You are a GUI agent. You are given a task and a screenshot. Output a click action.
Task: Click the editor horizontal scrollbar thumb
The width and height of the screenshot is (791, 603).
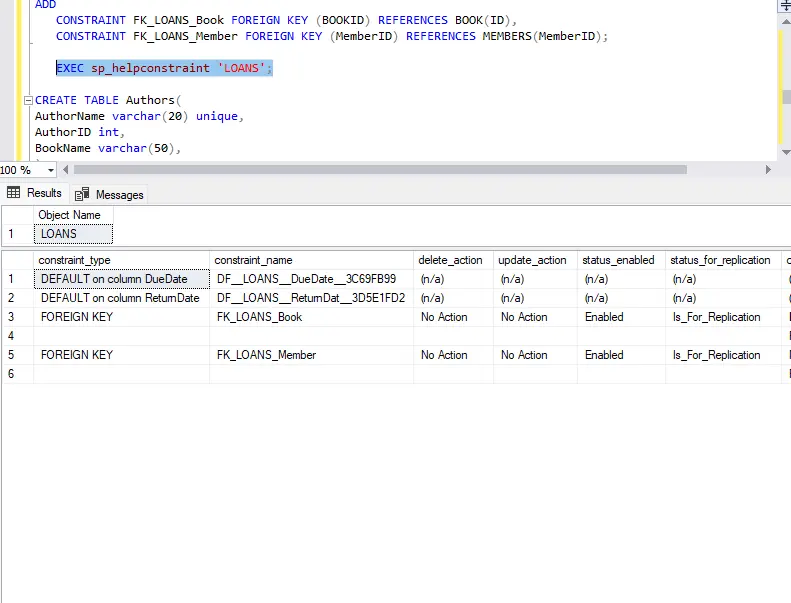coord(380,170)
